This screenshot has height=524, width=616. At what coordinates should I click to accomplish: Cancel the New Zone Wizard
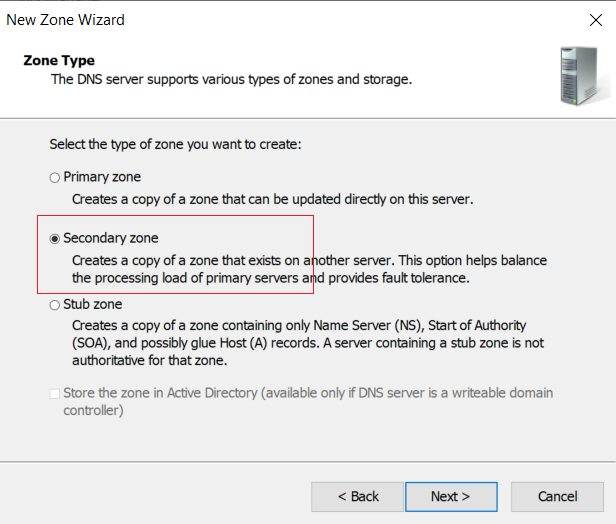click(557, 497)
